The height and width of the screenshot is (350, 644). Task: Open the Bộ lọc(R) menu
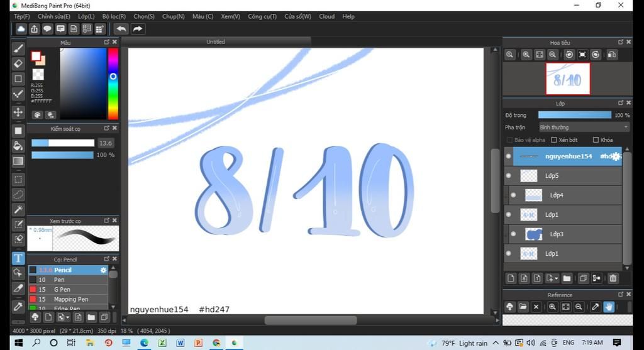click(114, 16)
